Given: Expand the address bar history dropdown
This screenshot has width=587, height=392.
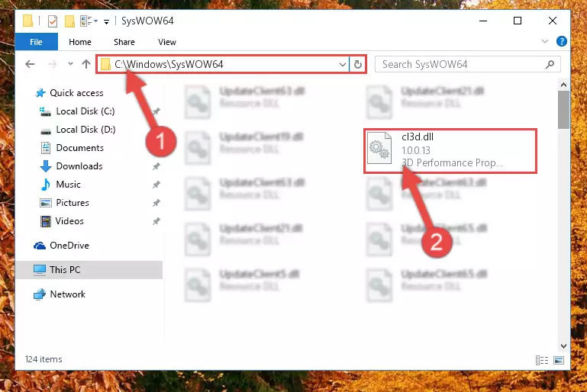Looking at the screenshot, I should point(342,64).
